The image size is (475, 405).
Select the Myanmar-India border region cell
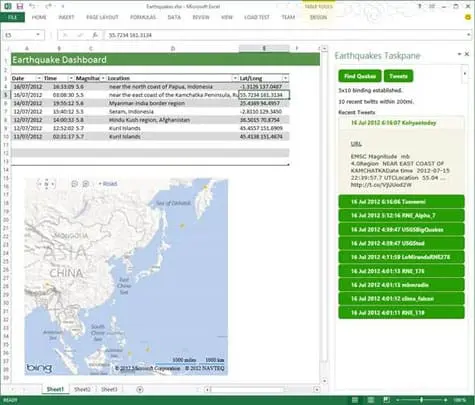click(x=172, y=103)
